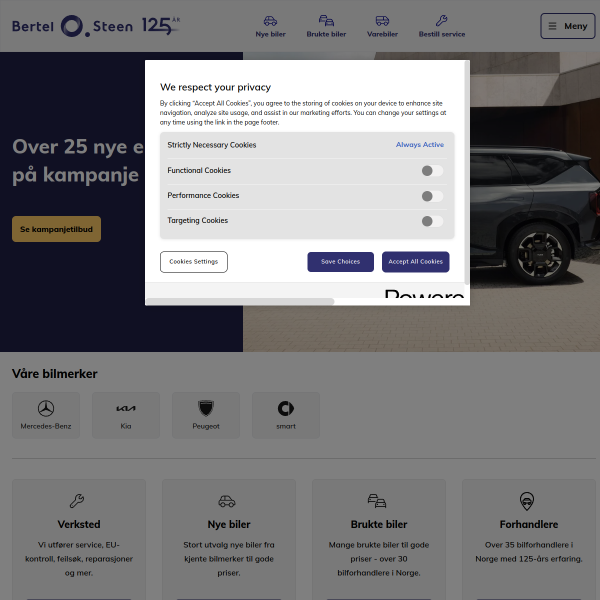Click the Se kampanjetilbud button

56,229
